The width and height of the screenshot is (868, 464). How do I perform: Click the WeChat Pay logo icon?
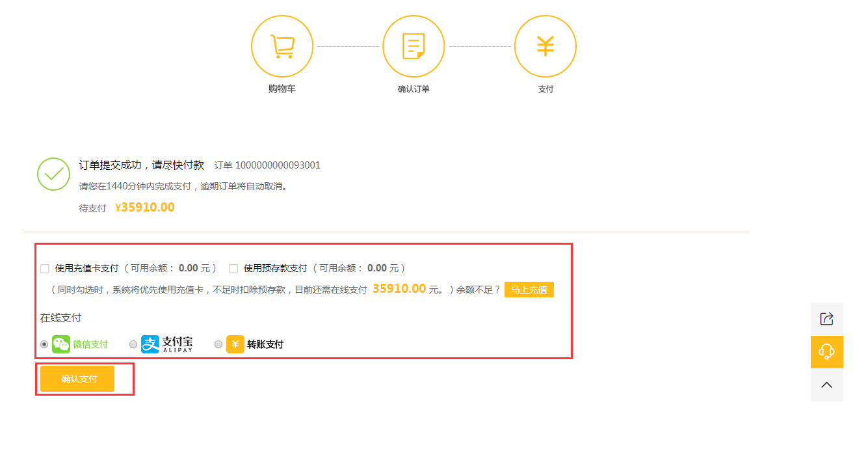click(61, 344)
